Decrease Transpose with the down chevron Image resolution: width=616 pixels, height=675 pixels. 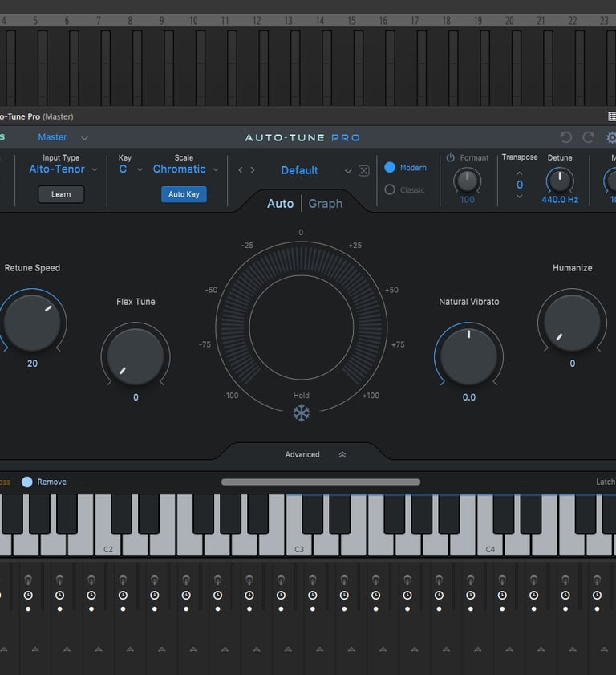tap(520, 197)
